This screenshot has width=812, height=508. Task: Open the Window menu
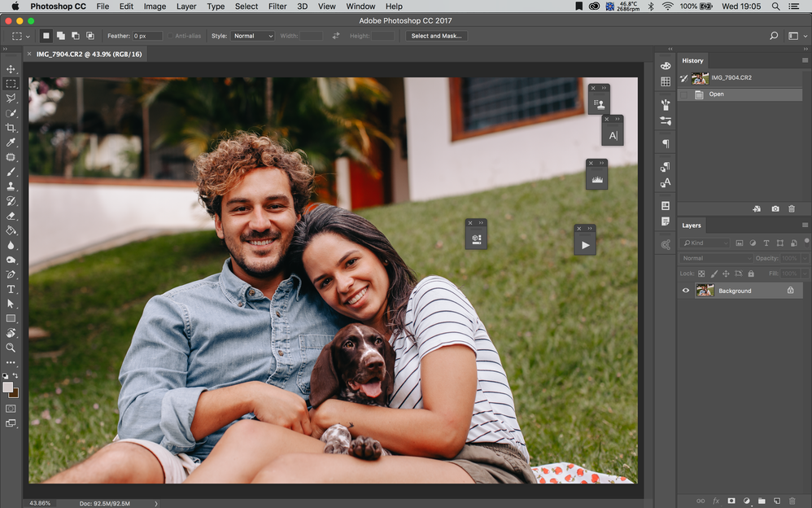360,7
